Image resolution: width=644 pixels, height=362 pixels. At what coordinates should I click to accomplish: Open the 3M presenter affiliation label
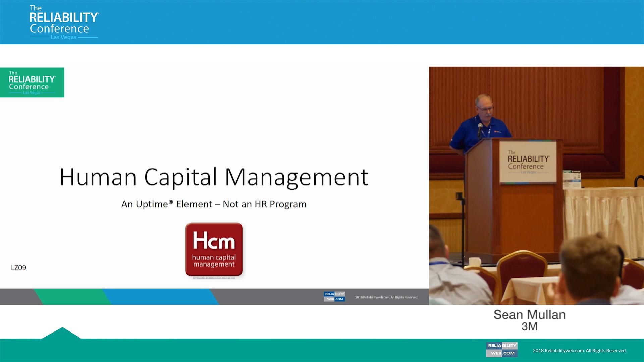tap(529, 326)
